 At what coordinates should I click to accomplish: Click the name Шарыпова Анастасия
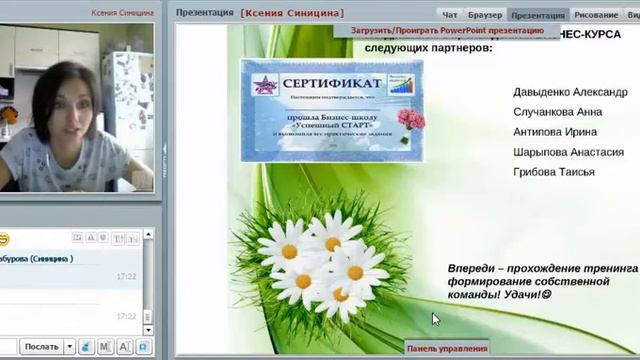tap(569, 152)
